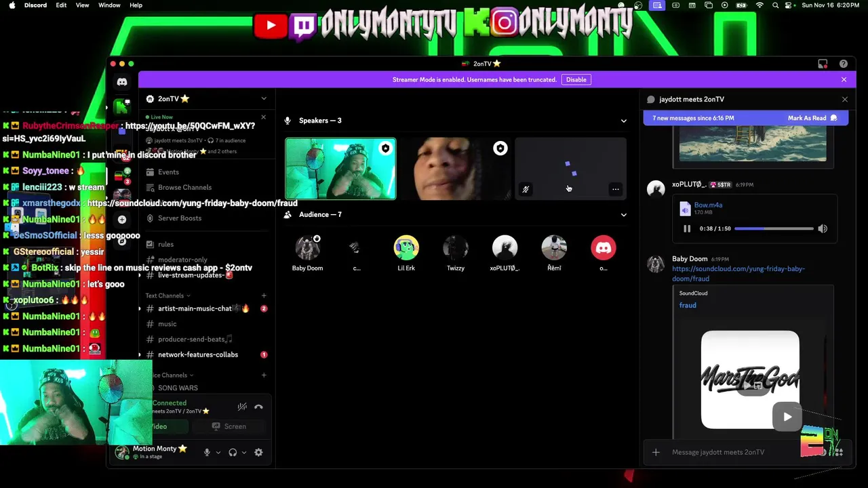Open the producer-send-beats channel
The width and height of the screenshot is (868, 488).
point(195,339)
